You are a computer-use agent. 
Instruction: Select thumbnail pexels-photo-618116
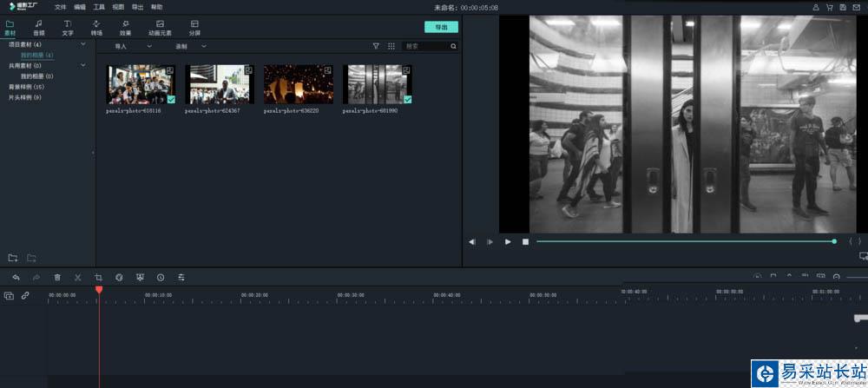[x=141, y=84]
